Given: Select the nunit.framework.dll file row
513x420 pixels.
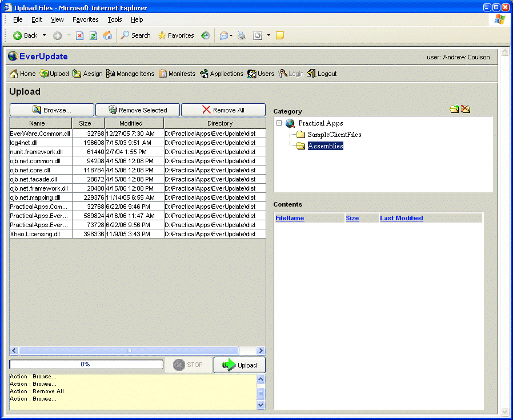Looking at the screenshot, I should [138, 152].
